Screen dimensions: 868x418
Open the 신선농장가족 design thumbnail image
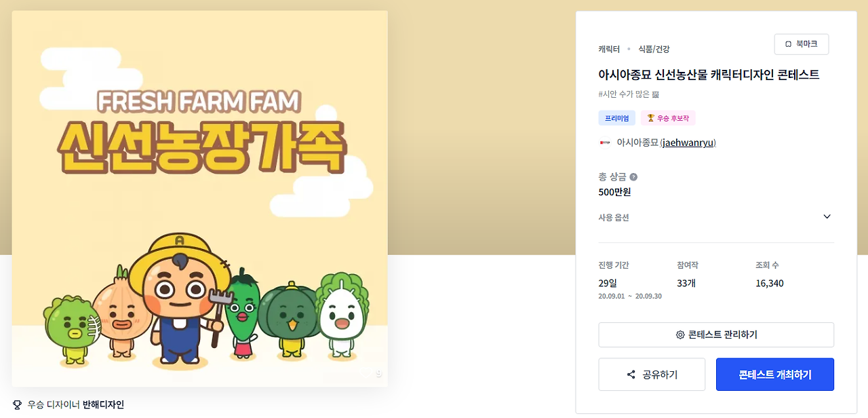click(x=200, y=198)
